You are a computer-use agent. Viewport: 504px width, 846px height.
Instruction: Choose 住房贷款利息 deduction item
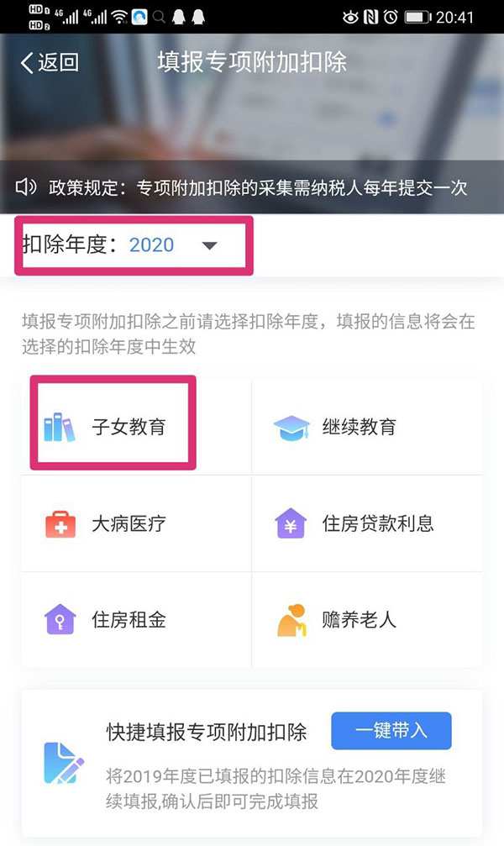378,523
